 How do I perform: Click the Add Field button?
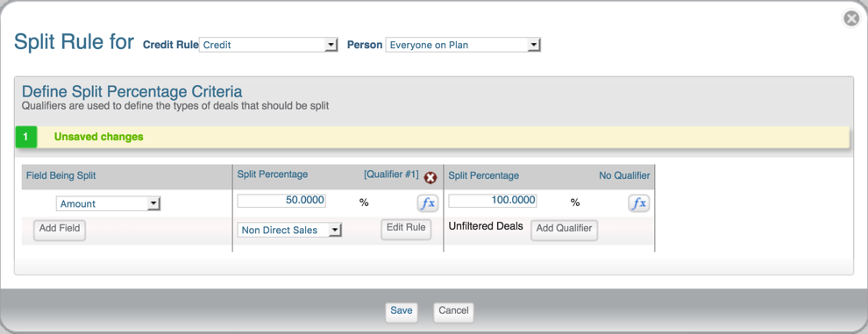click(x=60, y=230)
